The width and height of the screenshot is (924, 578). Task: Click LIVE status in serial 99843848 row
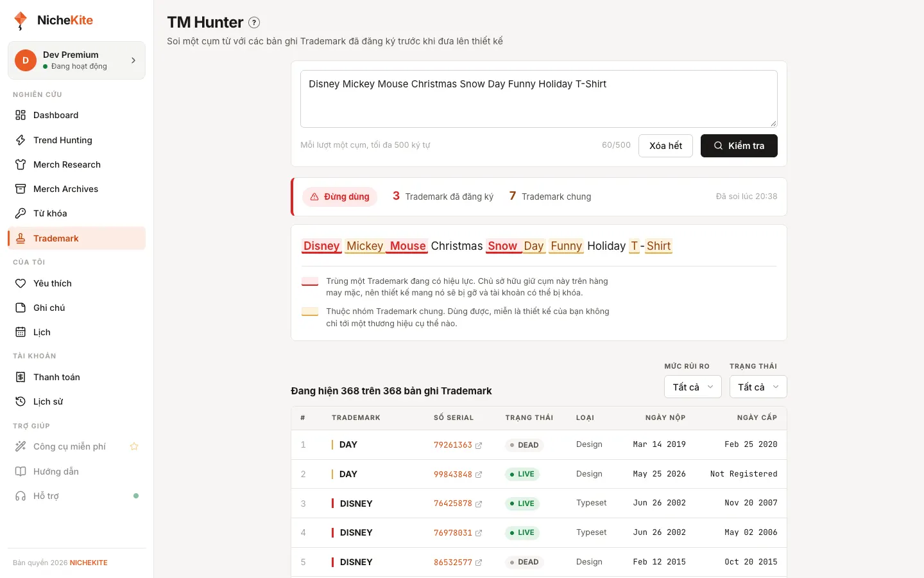pos(522,474)
